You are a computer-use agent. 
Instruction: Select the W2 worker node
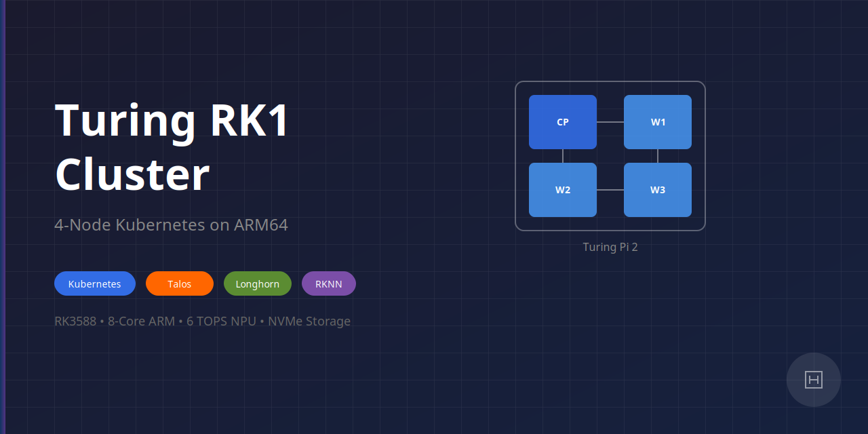pyautogui.click(x=563, y=190)
